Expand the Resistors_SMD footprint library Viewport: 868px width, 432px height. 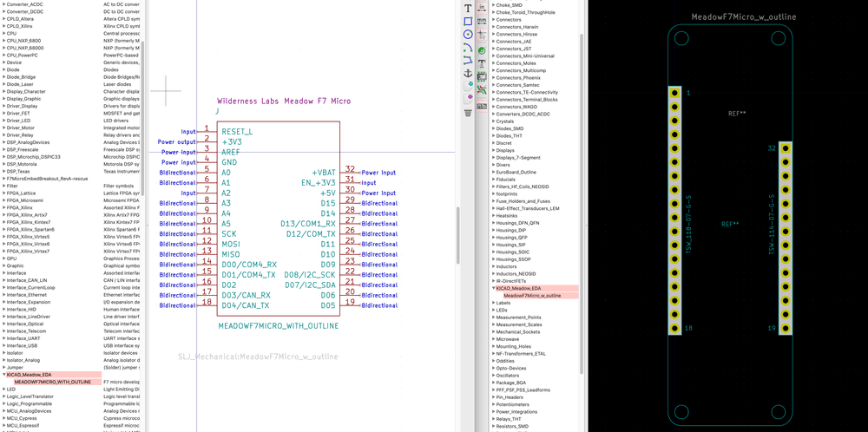pyautogui.click(x=494, y=427)
